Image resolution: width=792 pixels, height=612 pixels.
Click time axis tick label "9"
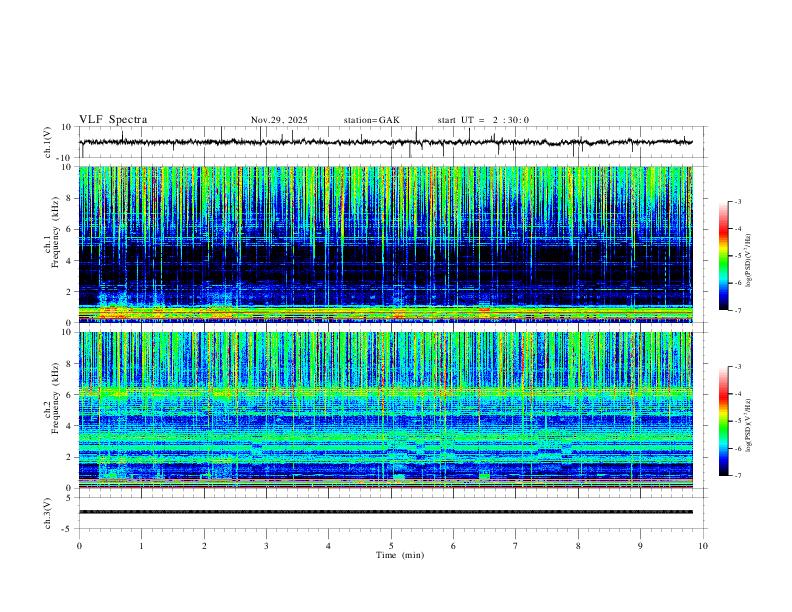640,546
